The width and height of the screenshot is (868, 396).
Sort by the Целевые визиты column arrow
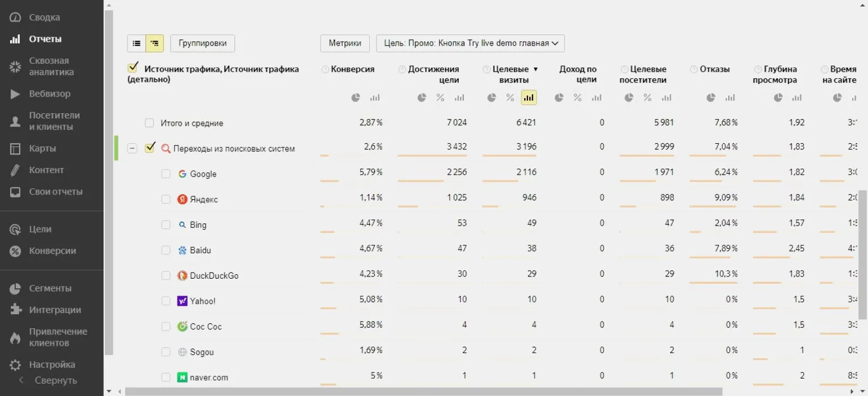535,69
